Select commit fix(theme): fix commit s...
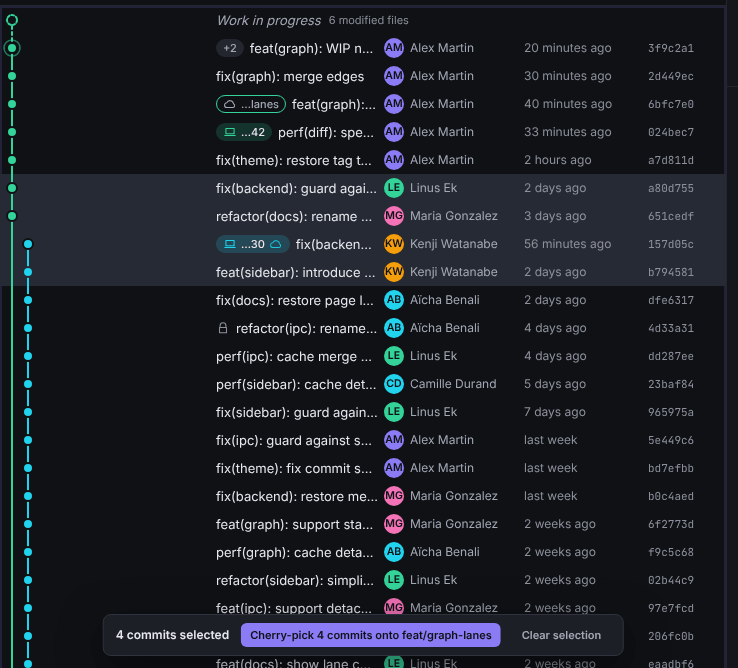Image resolution: width=738 pixels, height=668 pixels. [x=363, y=468]
